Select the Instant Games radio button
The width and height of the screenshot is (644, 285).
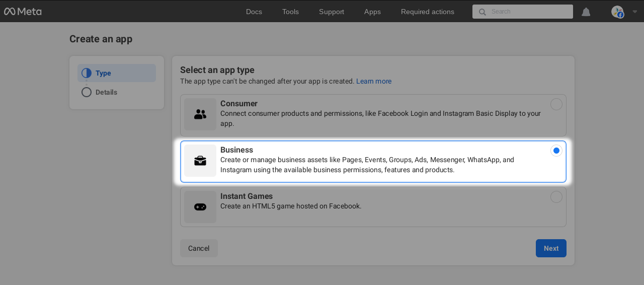click(x=556, y=197)
